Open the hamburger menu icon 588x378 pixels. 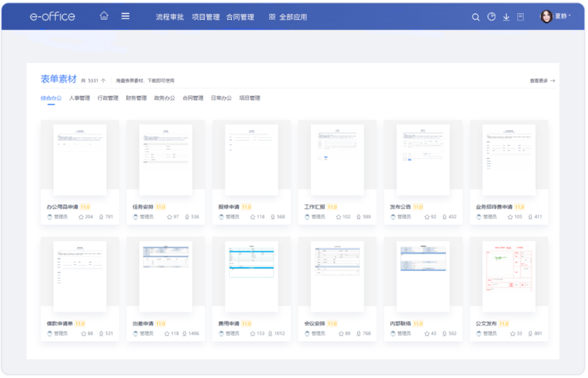tap(125, 16)
